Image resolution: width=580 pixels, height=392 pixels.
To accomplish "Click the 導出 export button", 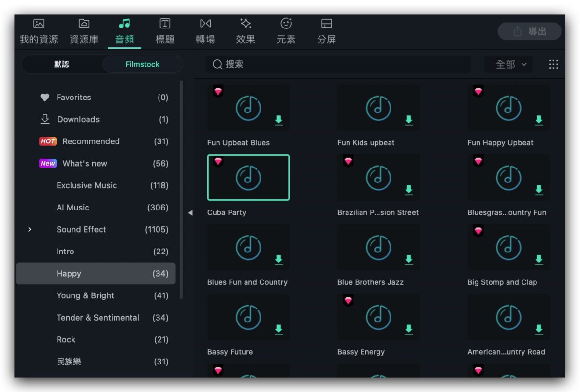I will [530, 31].
